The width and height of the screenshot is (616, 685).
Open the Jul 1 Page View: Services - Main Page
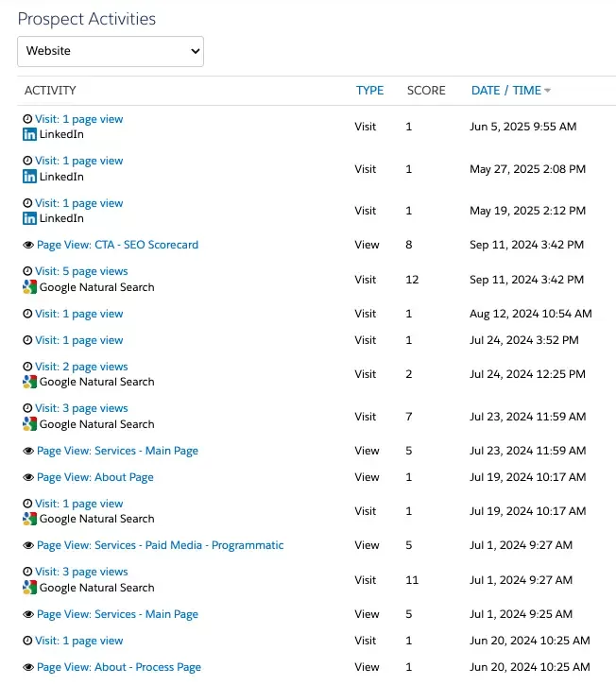pos(117,614)
